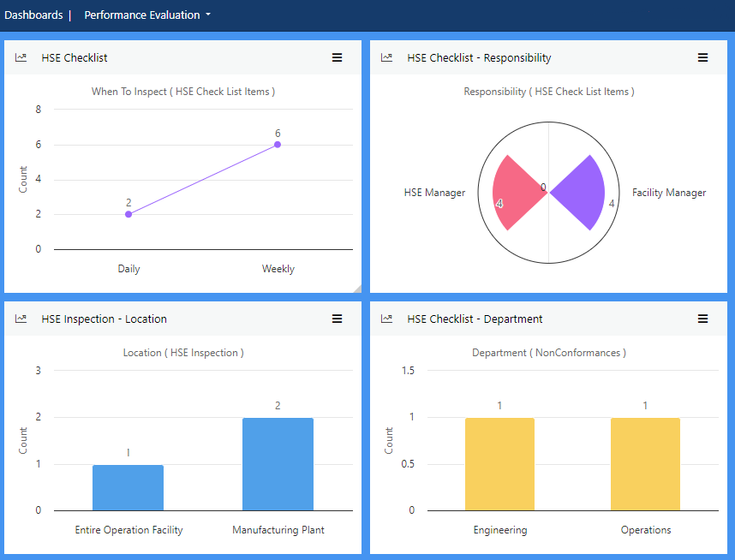Click the Daily data point on line chart

tap(128, 214)
